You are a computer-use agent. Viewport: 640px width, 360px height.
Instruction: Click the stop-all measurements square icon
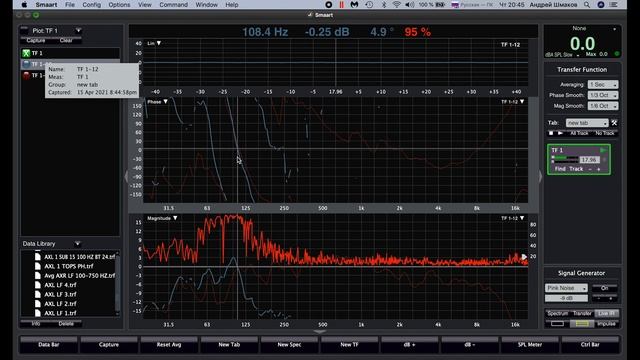[x=551, y=133]
